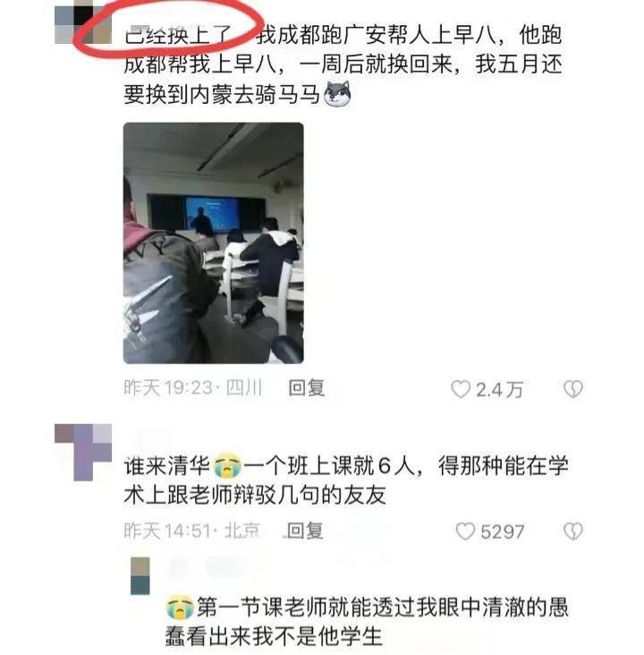Tap broken heart on the Beijing comment

pyautogui.click(x=573, y=532)
